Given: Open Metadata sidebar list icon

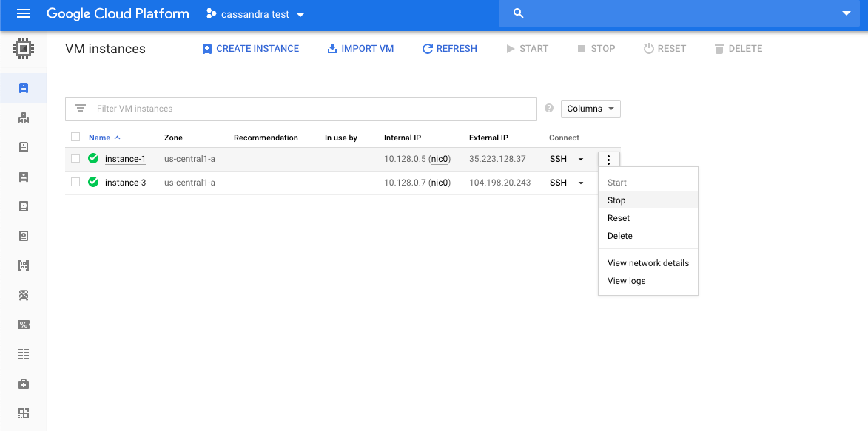Looking at the screenshot, I should coord(23,354).
